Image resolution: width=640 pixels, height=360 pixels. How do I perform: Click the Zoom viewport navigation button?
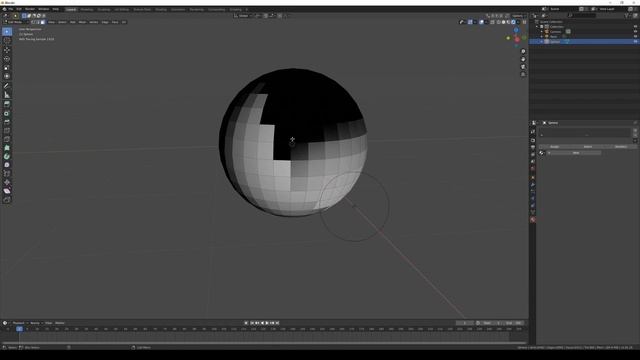point(523,51)
